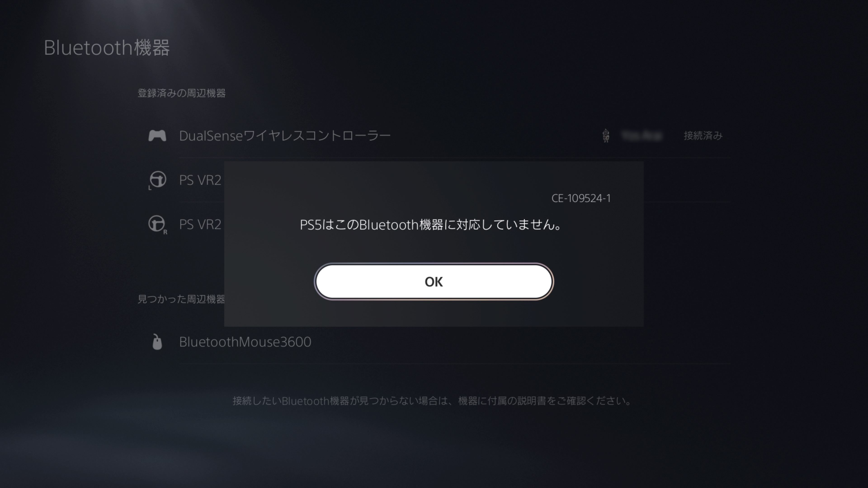
Task: Select the PS VR2 left controller icon
Action: 157,180
